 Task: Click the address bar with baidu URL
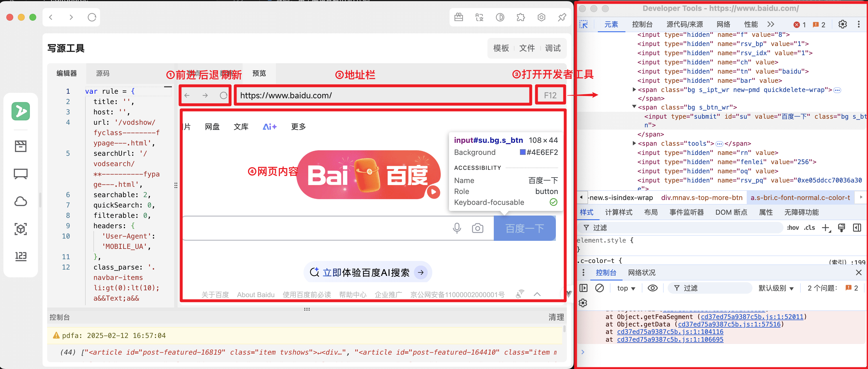click(383, 95)
